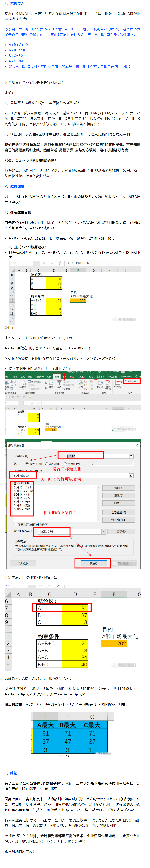Select row 12 header in first sheet
The width and height of the screenshot is (150, 868).
click(12, 301)
